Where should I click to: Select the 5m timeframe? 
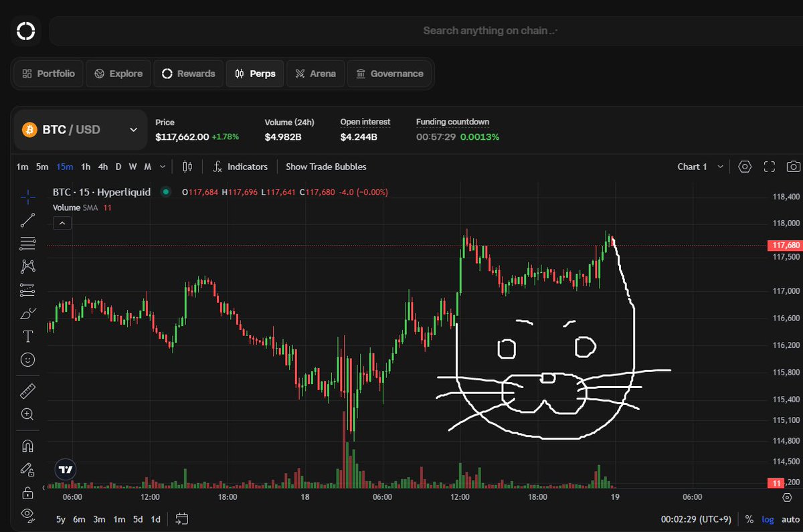(x=42, y=167)
